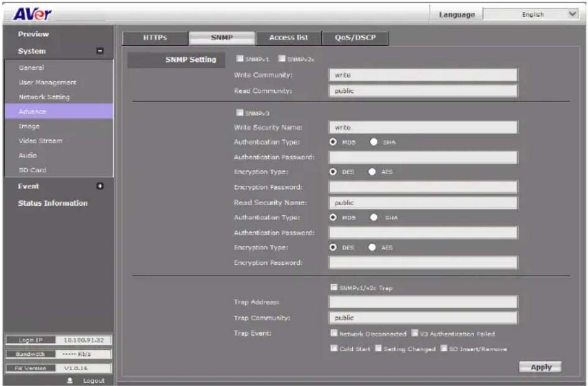Open Status Information page
The width and height of the screenshot is (588, 386).
click(x=53, y=203)
